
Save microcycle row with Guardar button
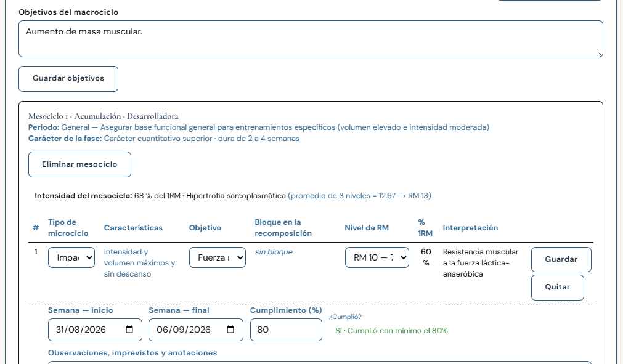click(561, 259)
